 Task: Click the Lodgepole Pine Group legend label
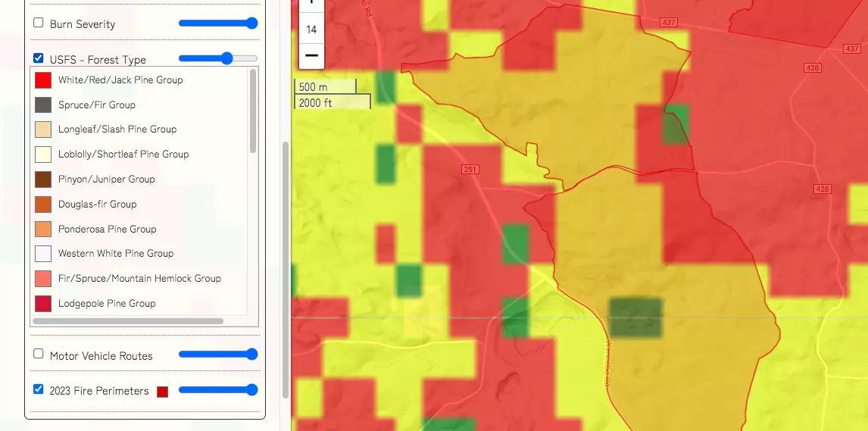click(x=107, y=304)
